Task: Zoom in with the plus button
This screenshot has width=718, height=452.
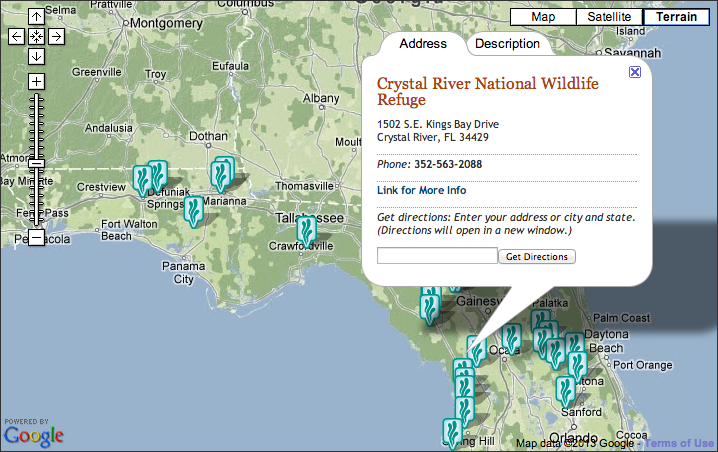Action: (36, 81)
